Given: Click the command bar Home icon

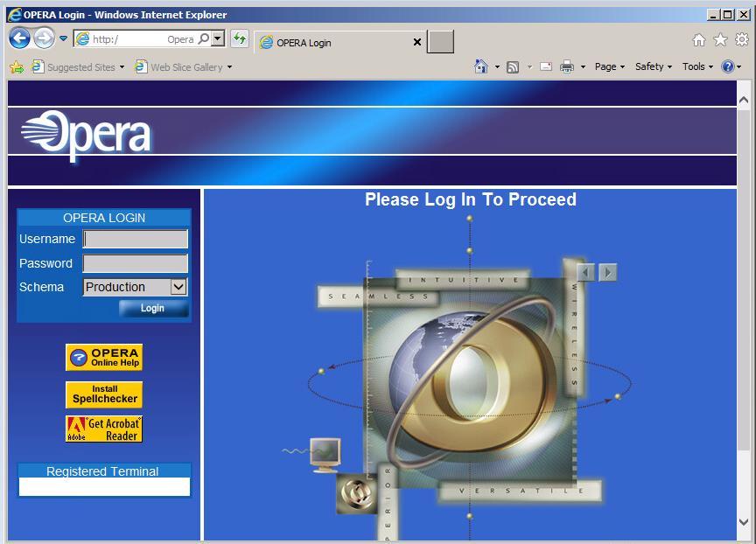Looking at the screenshot, I should [480, 66].
